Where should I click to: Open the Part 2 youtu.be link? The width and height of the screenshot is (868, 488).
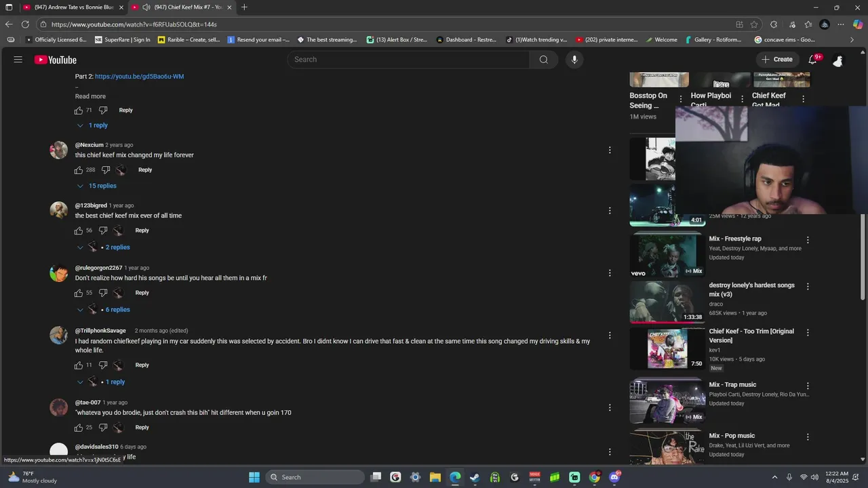click(139, 77)
